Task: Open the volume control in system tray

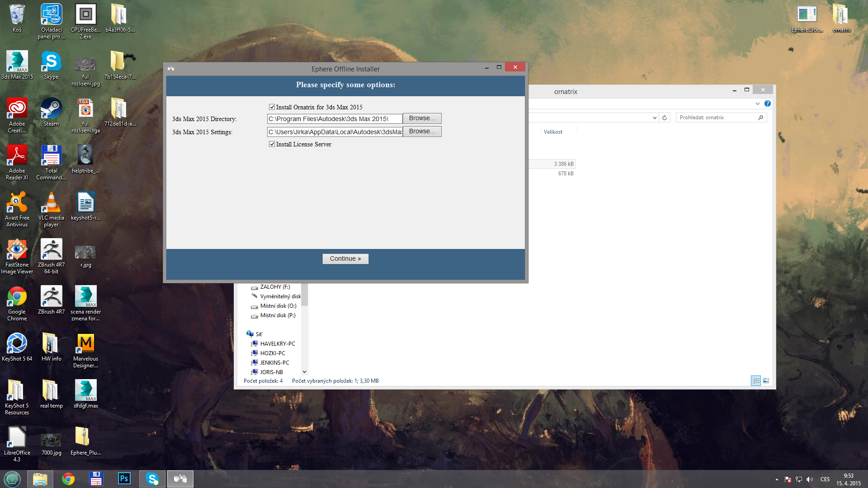Action: (809, 479)
